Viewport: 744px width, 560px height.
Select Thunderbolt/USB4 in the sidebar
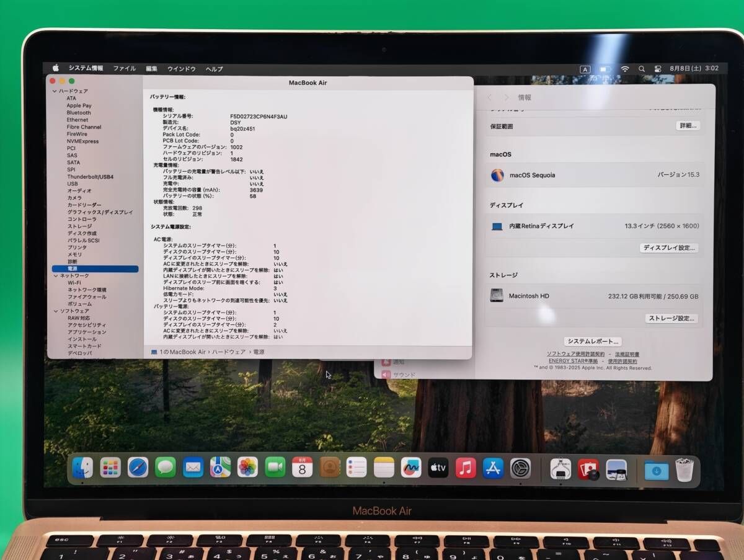tap(90, 177)
